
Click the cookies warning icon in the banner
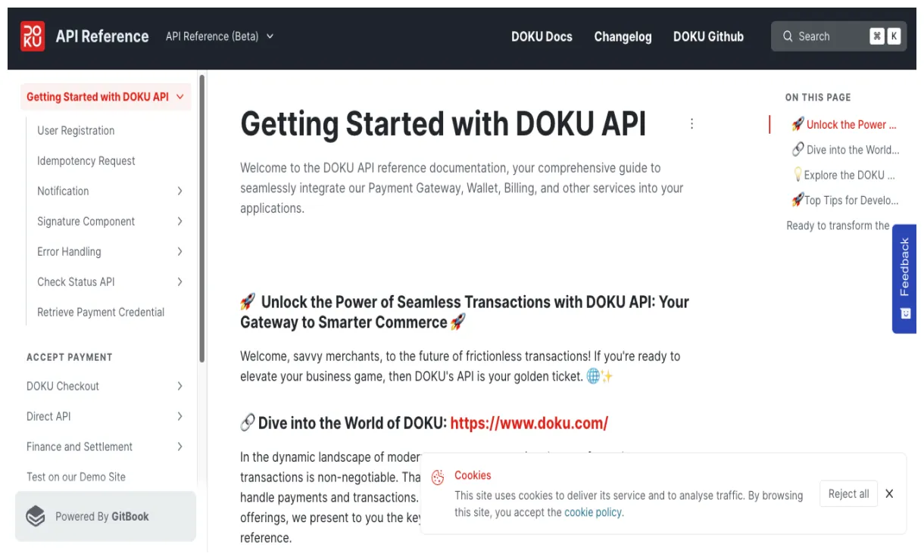tap(438, 477)
